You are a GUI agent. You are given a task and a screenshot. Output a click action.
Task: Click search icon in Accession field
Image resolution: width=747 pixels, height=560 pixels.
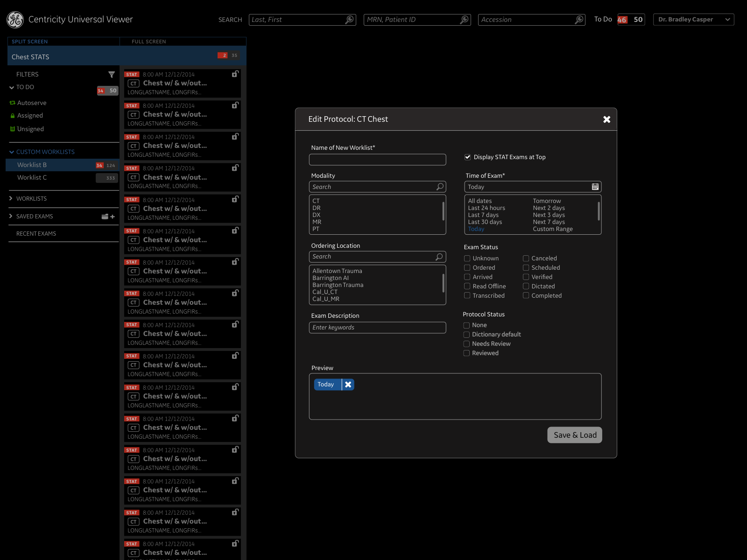tap(579, 20)
